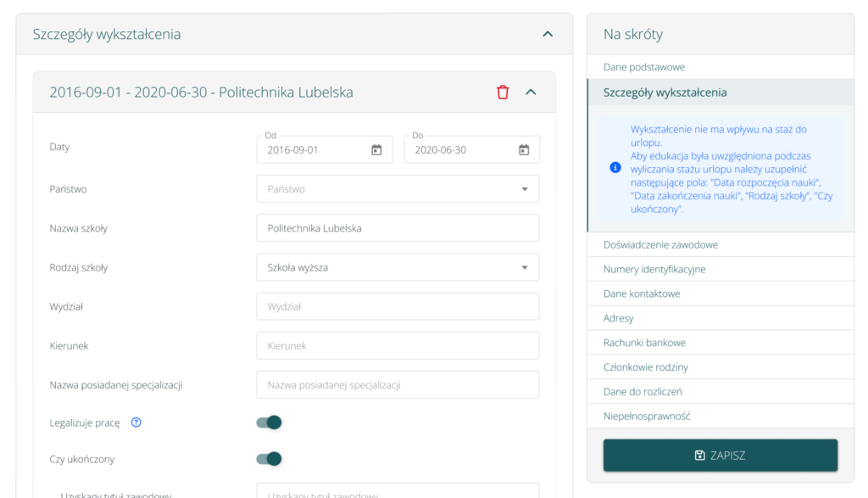Jump to Rachunki bankowe section
The image size is (868, 498).
[644, 343]
